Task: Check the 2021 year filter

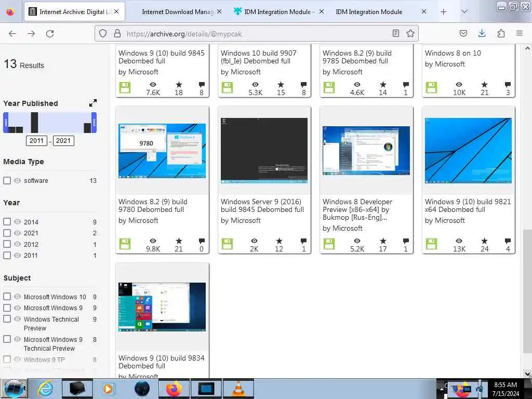Action: (x=7, y=233)
